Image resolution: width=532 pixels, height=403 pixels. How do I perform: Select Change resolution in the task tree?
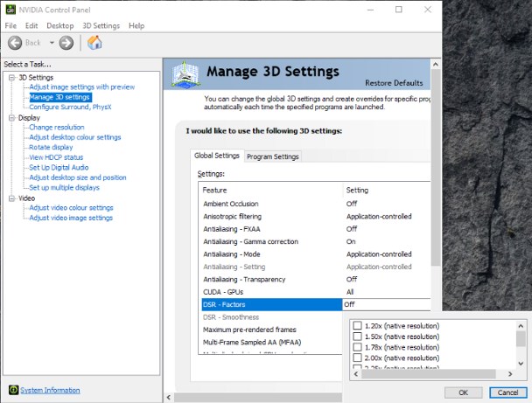coord(57,128)
